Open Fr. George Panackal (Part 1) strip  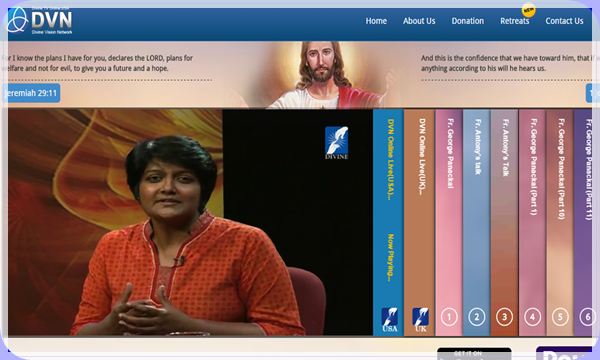pos(532,222)
